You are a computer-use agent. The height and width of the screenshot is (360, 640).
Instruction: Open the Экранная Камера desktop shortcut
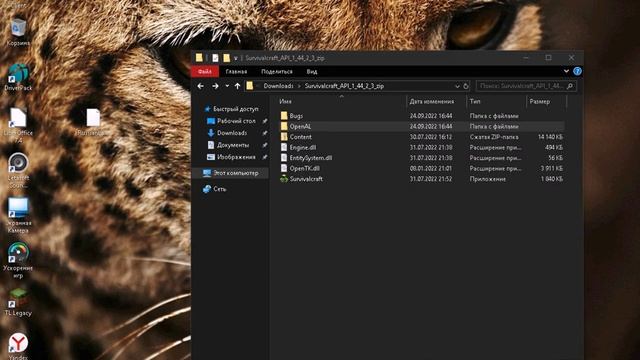pyautogui.click(x=18, y=215)
